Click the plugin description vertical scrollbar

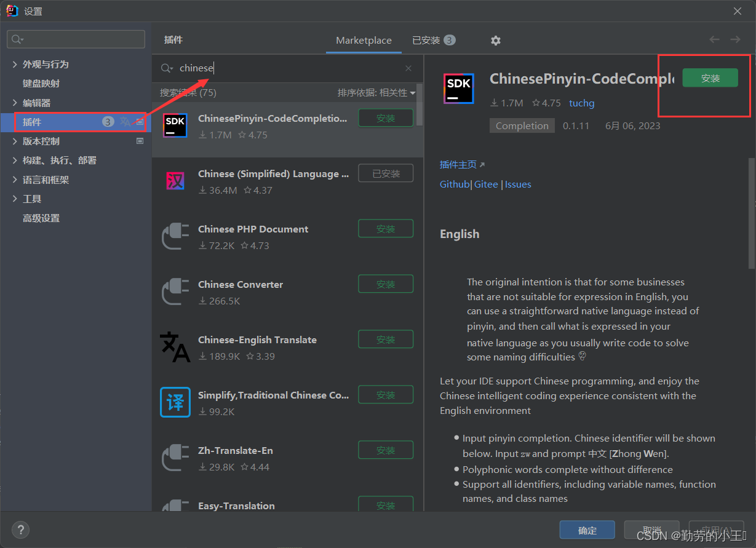(x=751, y=213)
